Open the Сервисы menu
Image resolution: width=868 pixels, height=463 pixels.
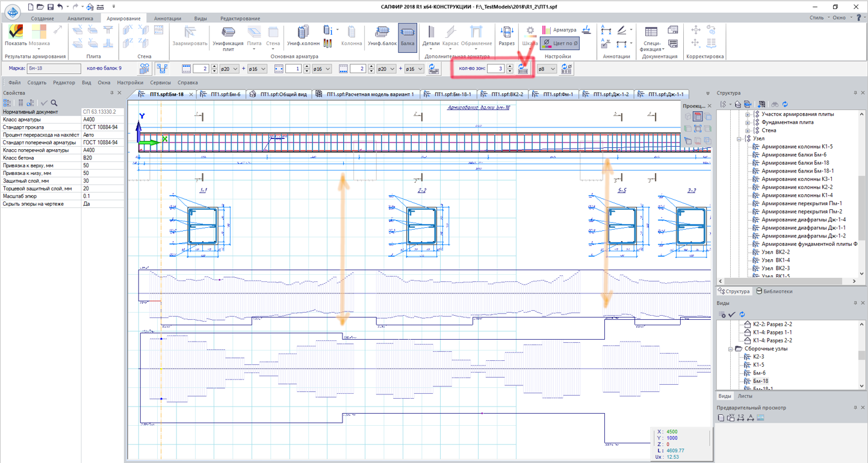click(x=160, y=82)
